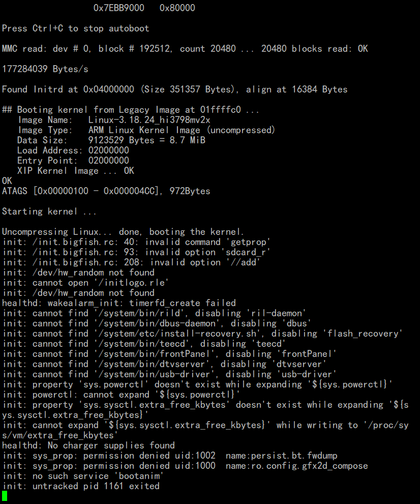Click the "init: no such service 'bootanim'" line
The height and width of the screenshot is (504, 420).
point(84,476)
